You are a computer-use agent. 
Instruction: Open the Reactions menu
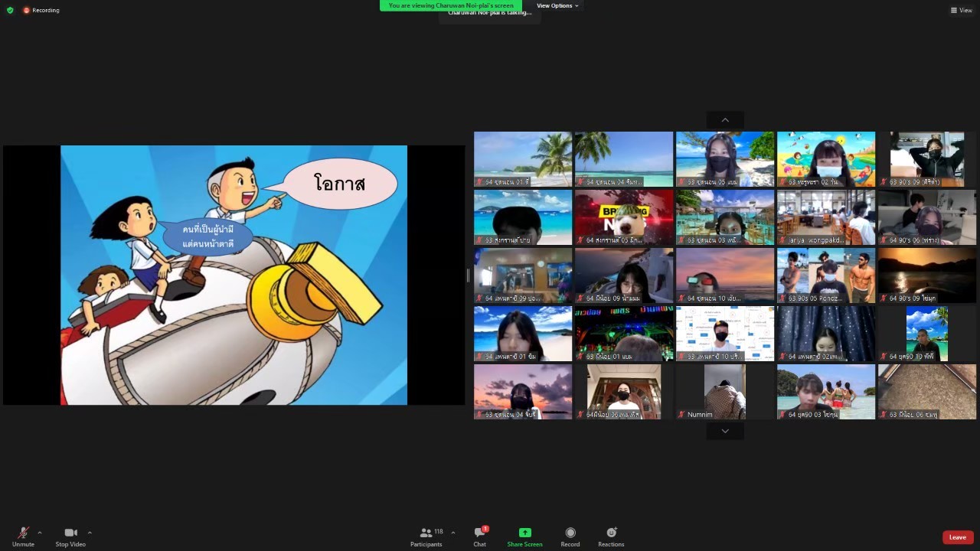point(611,533)
